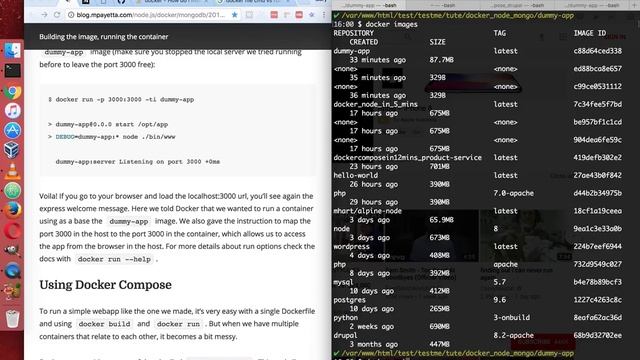Image resolution: width=640 pixels, height=360 pixels.
Task: Open the Terminal app in the dock
Action: click(12, 71)
